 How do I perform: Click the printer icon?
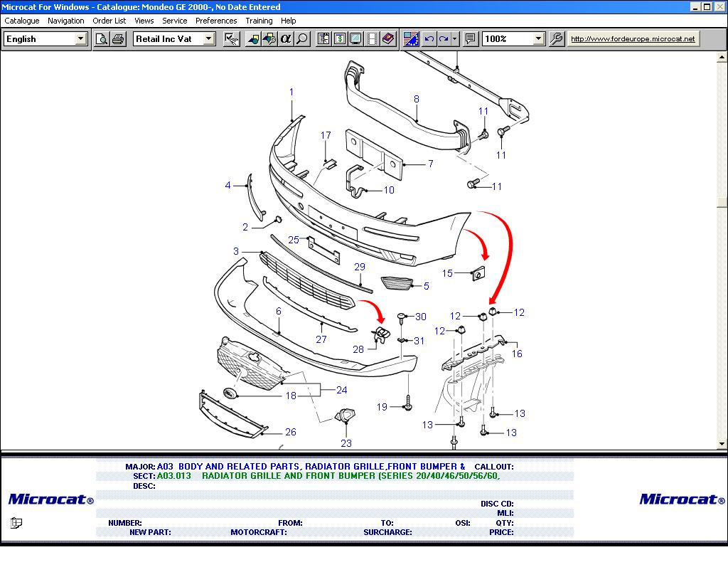coord(118,39)
